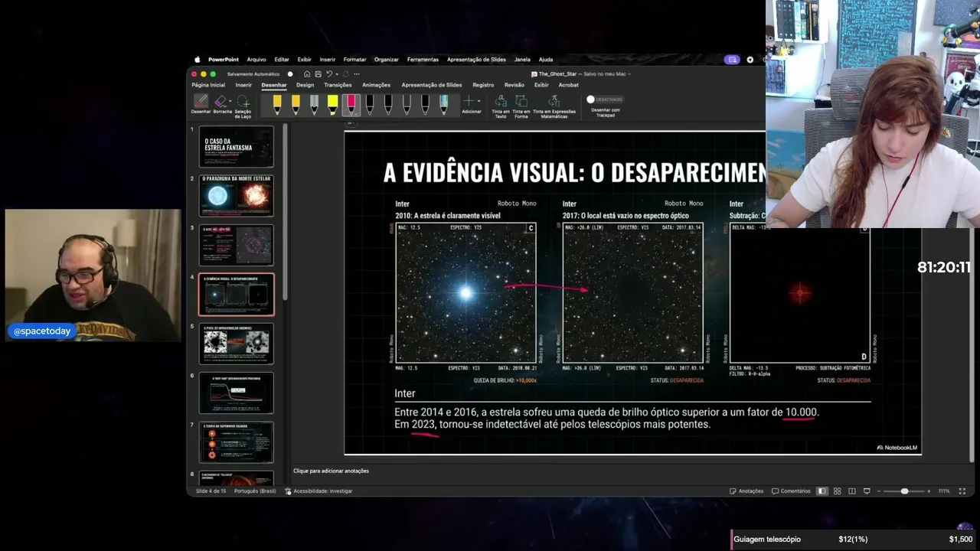This screenshot has height=551, width=980.
Task: Select the Seleção de Laço tool
Action: pos(243,106)
